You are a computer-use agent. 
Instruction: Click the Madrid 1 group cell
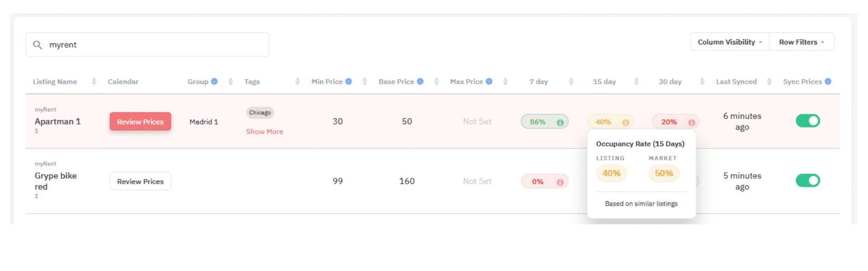pos(203,121)
